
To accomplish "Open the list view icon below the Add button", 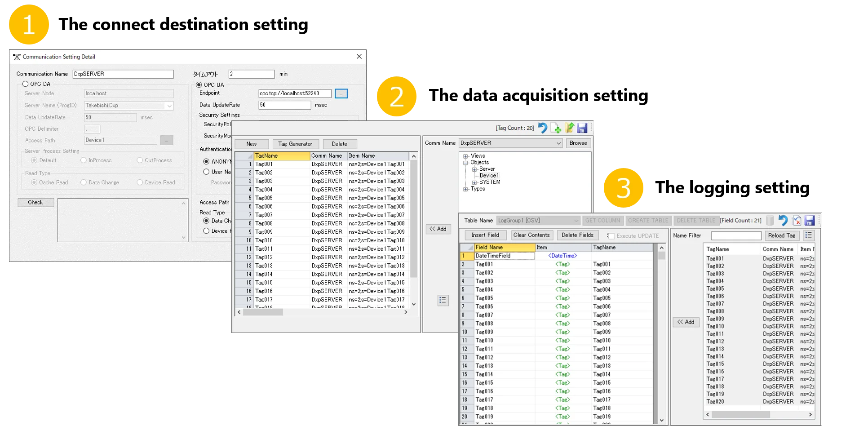I will [443, 300].
